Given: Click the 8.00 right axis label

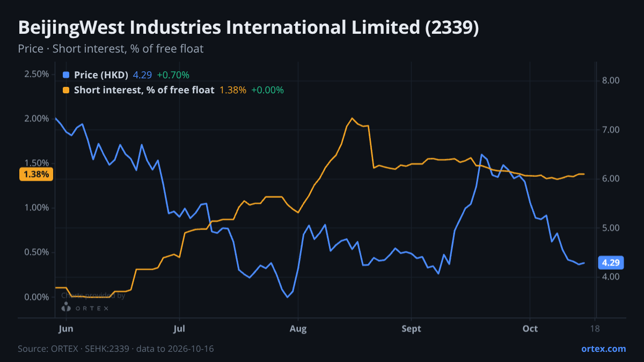Looking at the screenshot, I should [611, 81].
